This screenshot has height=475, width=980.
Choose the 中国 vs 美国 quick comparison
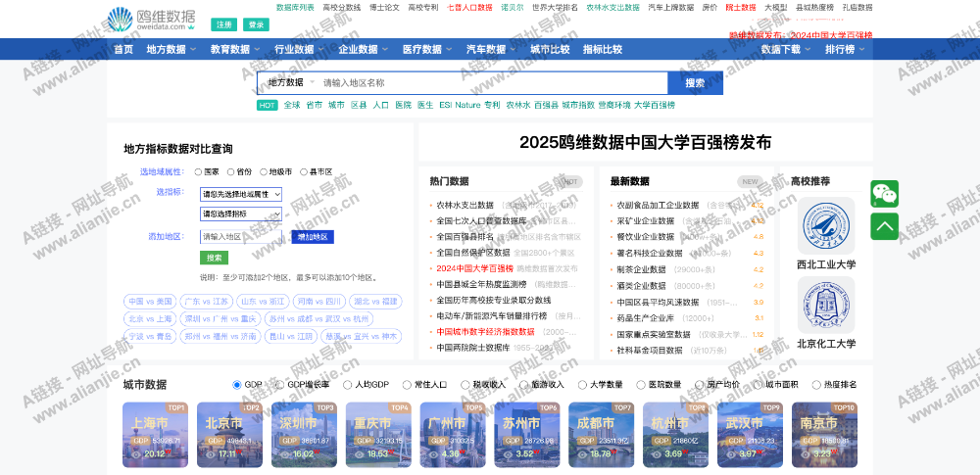(150, 302)
